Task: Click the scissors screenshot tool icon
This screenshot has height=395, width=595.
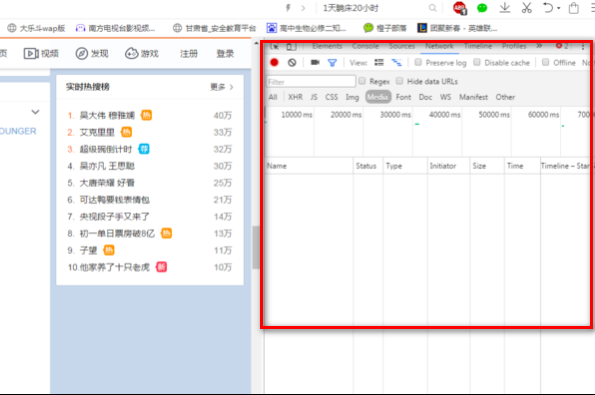Action: pyautogui.click(x=527, y=8)
